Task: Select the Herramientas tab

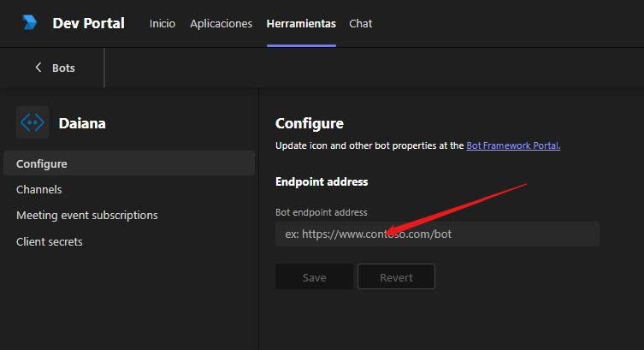Action: point(301,23)
